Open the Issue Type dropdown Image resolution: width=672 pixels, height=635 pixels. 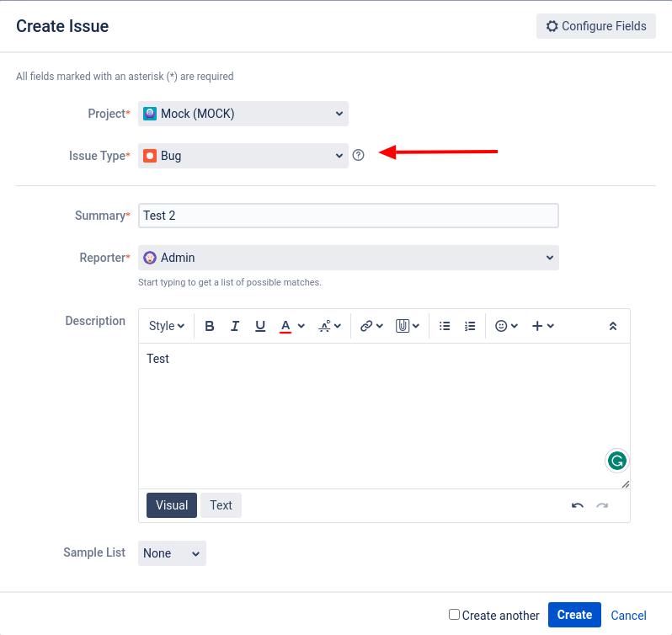243,156
